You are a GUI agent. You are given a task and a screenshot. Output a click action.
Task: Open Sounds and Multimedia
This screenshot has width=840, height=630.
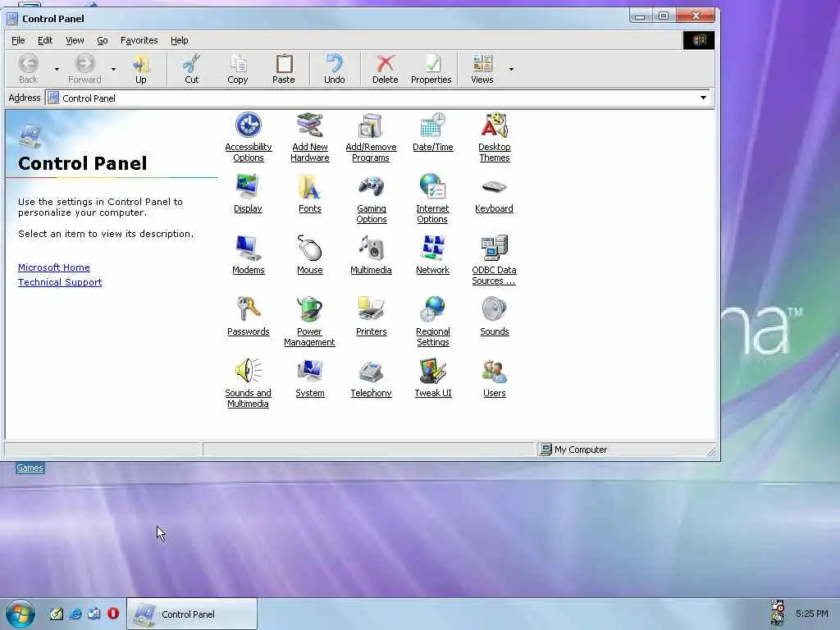[248, 384]
